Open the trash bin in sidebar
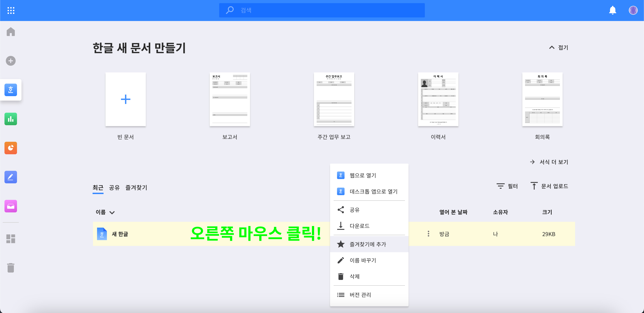Image resolution: width=644 pixels, height=313 pixels. pyautogui.click(x=11, y=268)
